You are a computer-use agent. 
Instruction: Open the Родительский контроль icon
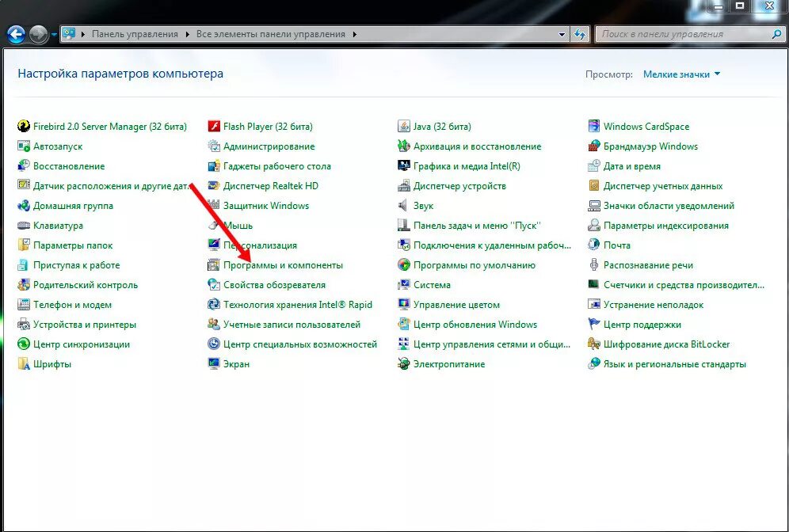pos(24,285)
